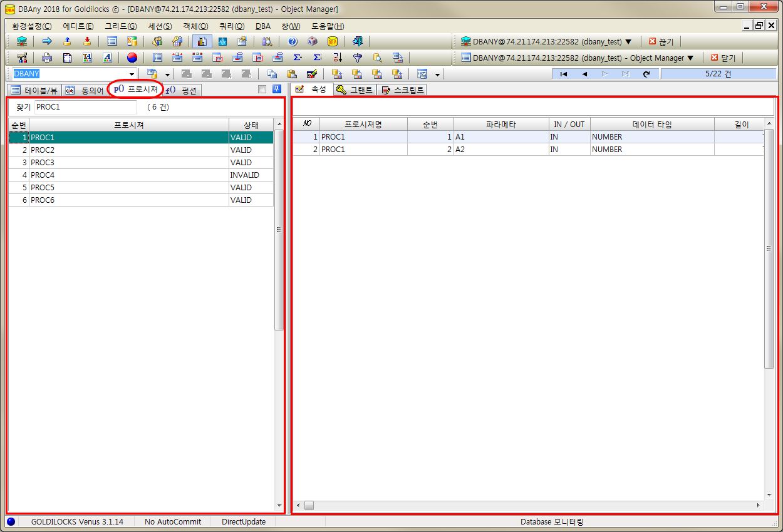Expand the arrow beside the options icon
Image resolution: width=783 pixels, height=532 pixels.
tap(437, 74)
